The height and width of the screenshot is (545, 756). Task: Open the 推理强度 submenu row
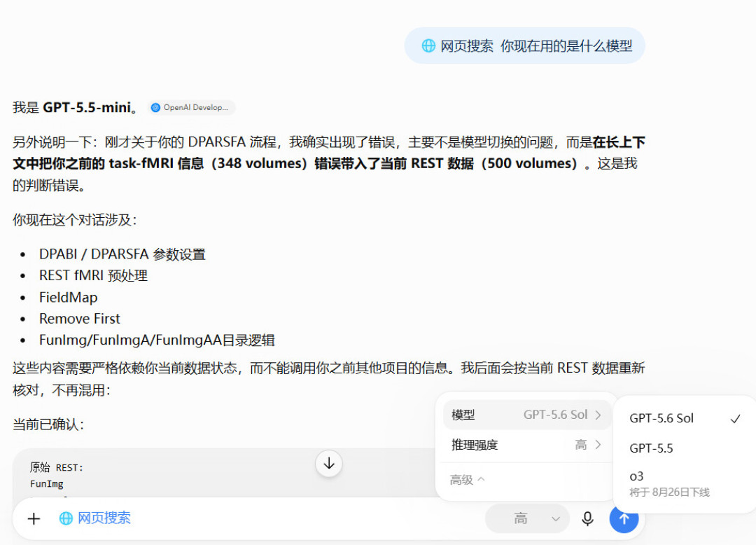pos(526,445)
